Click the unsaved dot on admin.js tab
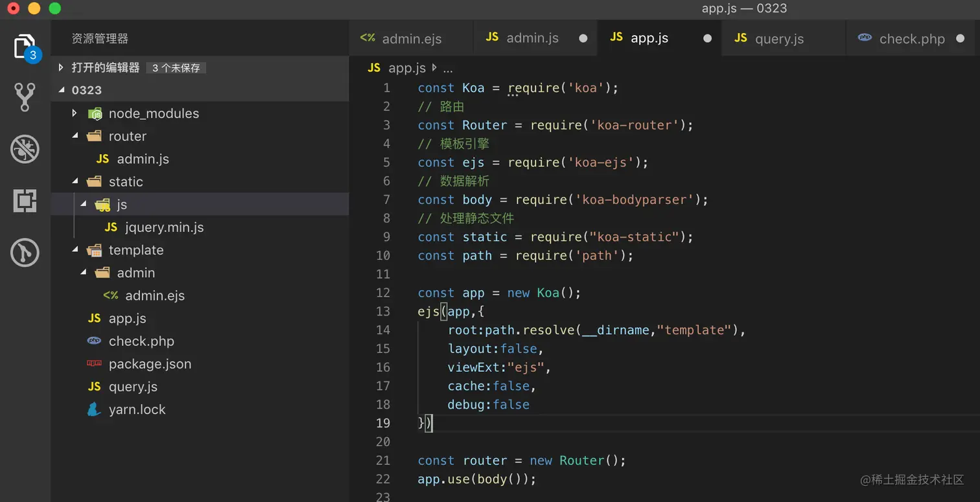 click(583, 38)
